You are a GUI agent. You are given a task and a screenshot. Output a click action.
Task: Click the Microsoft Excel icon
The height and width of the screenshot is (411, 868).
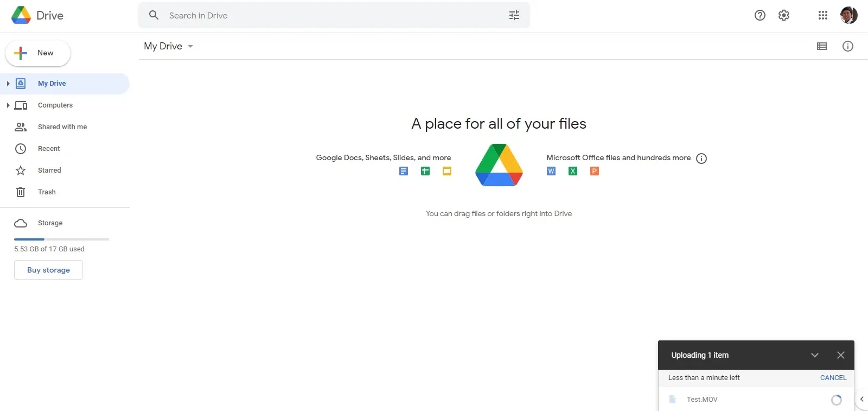(x=573, y=171)
